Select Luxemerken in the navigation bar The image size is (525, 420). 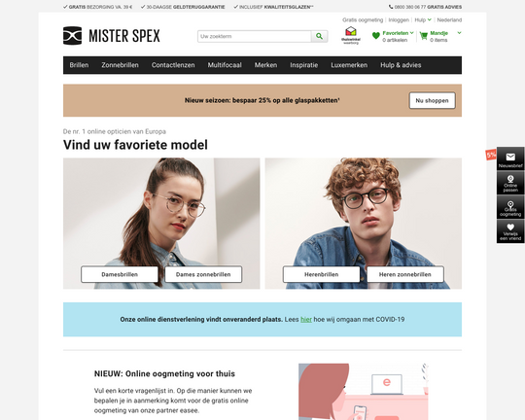pos(349,65)
